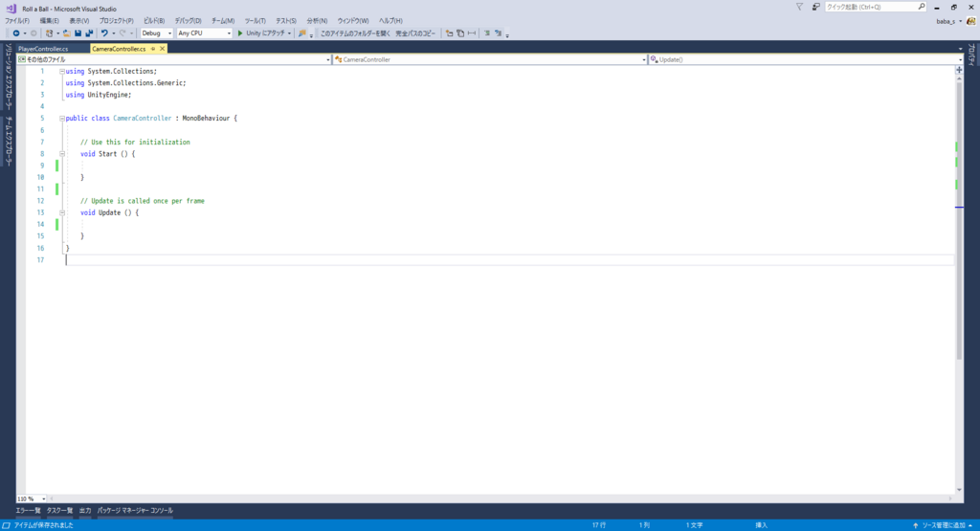Click the copy full path button

point(415,33)
